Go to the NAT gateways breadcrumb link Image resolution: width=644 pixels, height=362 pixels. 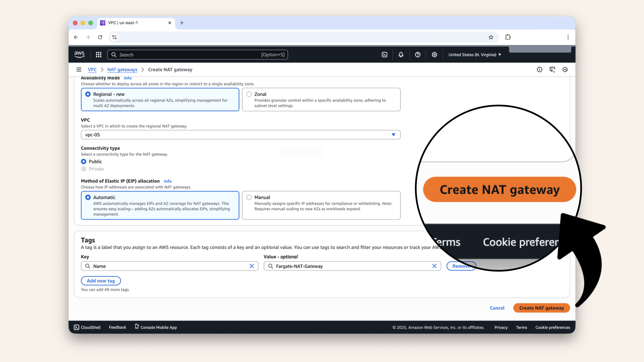pos(122,69)
